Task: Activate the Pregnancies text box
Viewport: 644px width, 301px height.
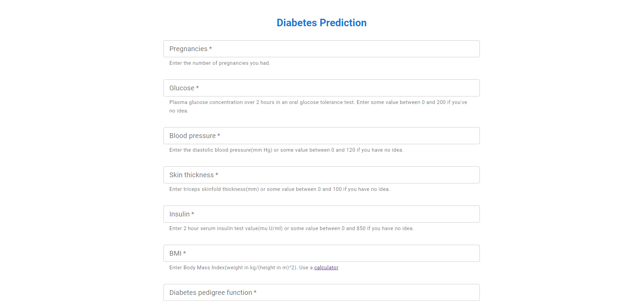Action: (321, 49)
